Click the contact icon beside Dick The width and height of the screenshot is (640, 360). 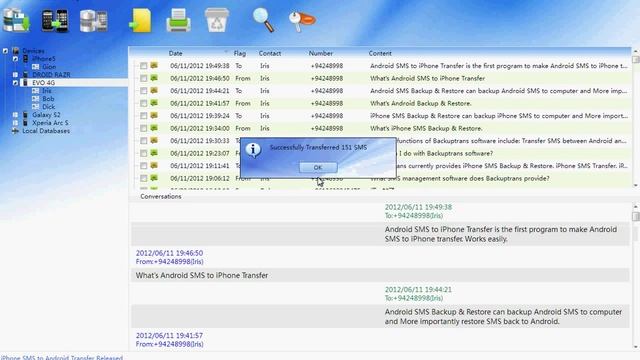pyautogui.click(x=36, y=107)
